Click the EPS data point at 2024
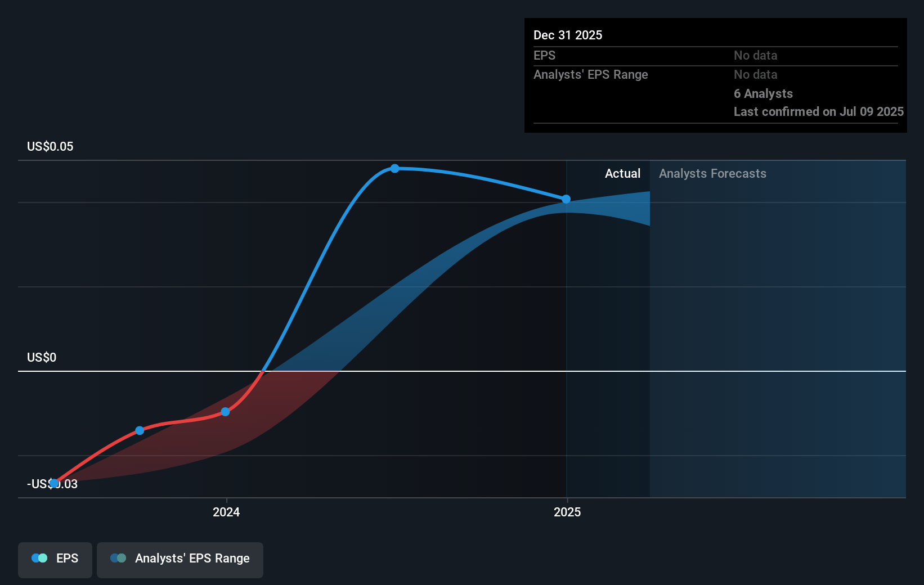924x585 pixels. (x=225, y=412)
